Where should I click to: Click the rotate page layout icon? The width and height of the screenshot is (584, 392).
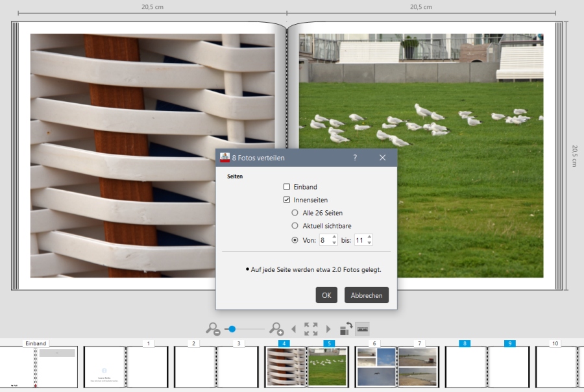(x=346, y=329)
